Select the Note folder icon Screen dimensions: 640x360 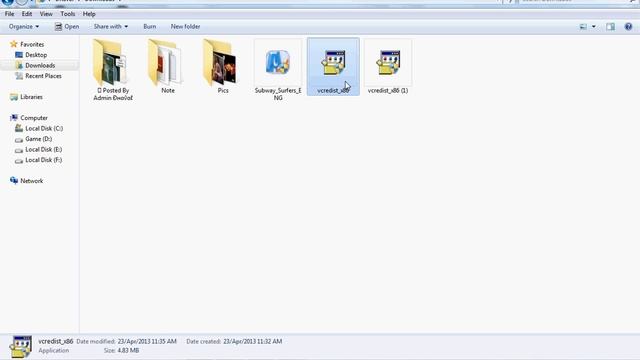[165, 62]
